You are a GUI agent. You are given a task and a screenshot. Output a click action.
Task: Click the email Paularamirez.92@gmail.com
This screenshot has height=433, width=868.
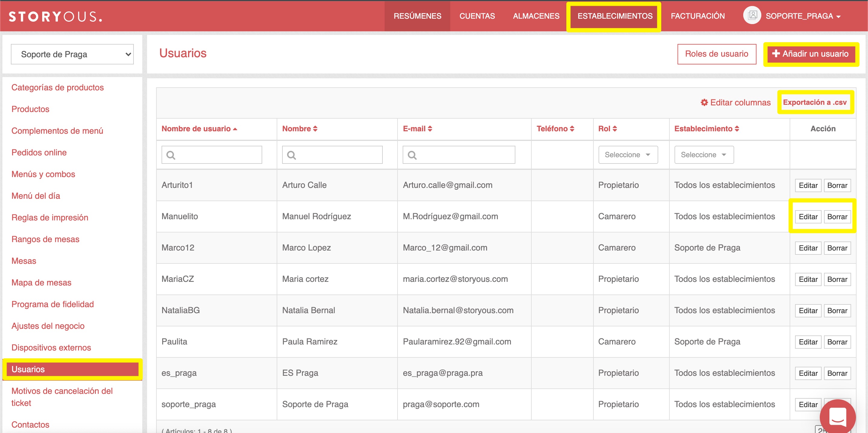(457, 341)
